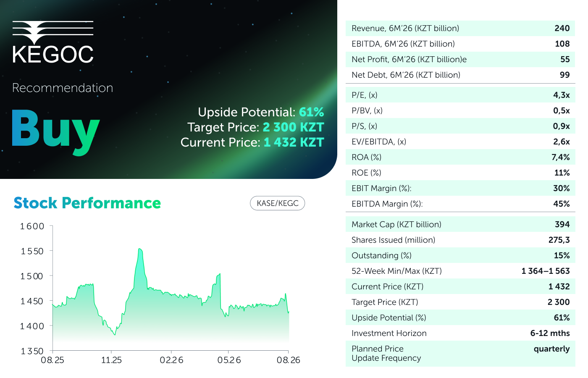Click the 1 450 y-axis label on the chart
Viewport: 588px width, 378px height.
(32, 301)
